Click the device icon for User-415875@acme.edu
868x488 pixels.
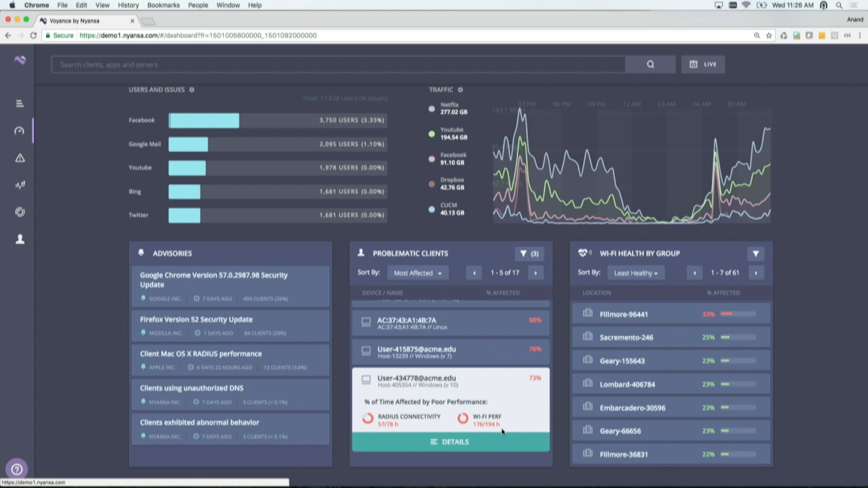coord(366,351)
